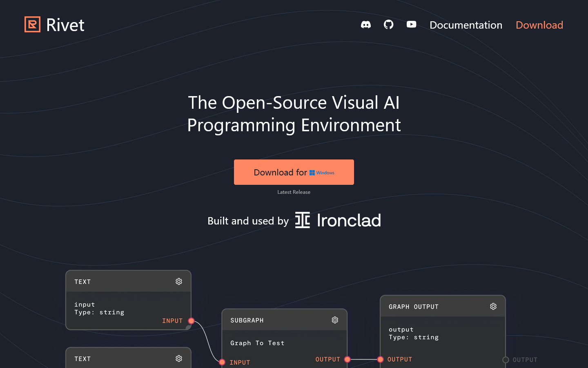Click 'Graph To Test' text in SUBGRAPH

257,343
